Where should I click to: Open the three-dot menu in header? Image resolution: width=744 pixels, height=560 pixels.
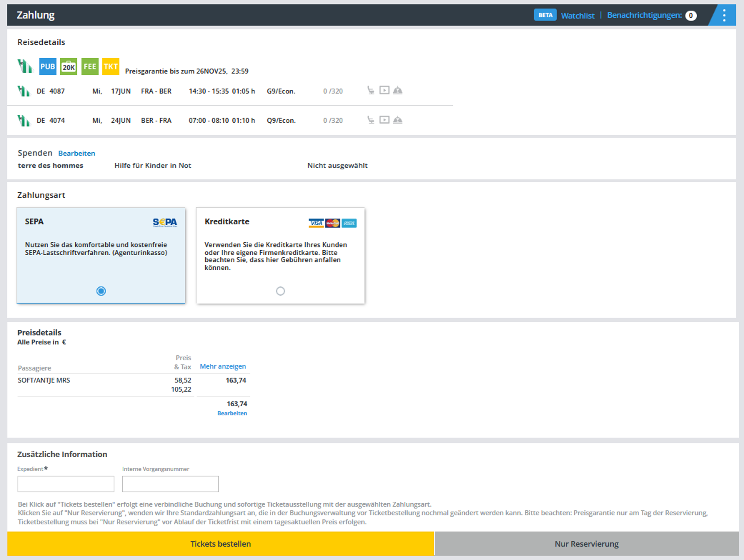pyautogui.click(x=724, y=16)
